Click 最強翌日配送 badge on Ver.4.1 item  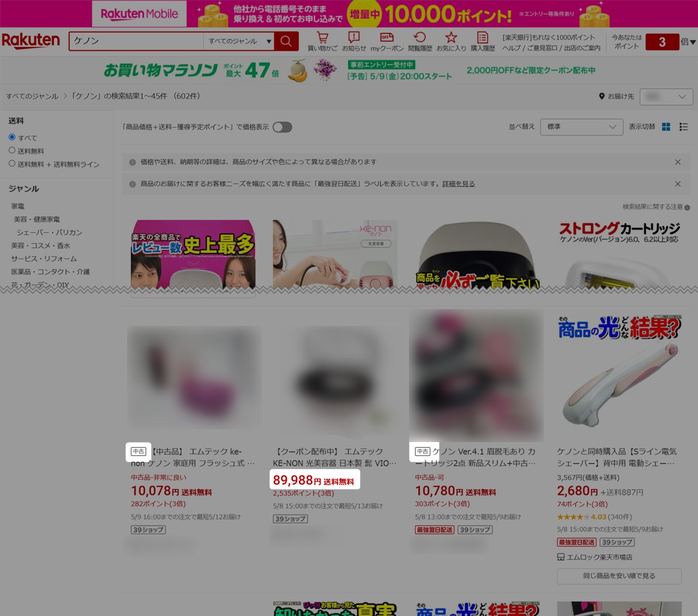pyautogui.click(x=435, y=530)
